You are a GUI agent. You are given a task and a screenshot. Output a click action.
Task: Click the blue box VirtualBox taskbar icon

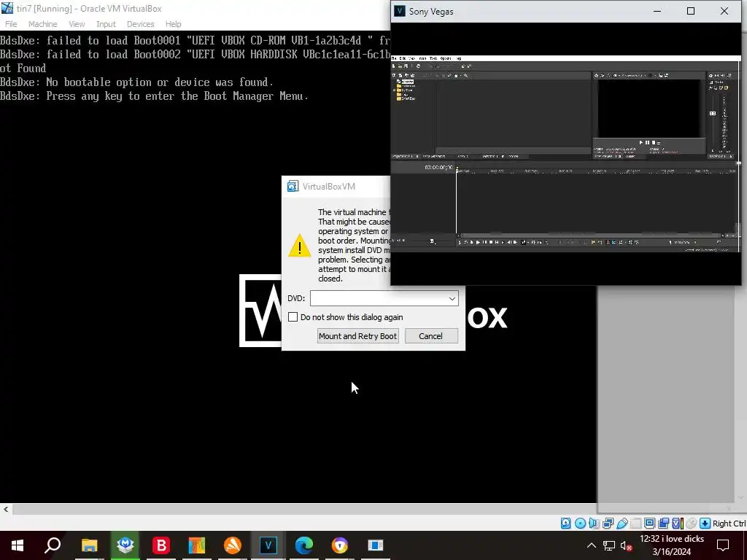(125, 545)
